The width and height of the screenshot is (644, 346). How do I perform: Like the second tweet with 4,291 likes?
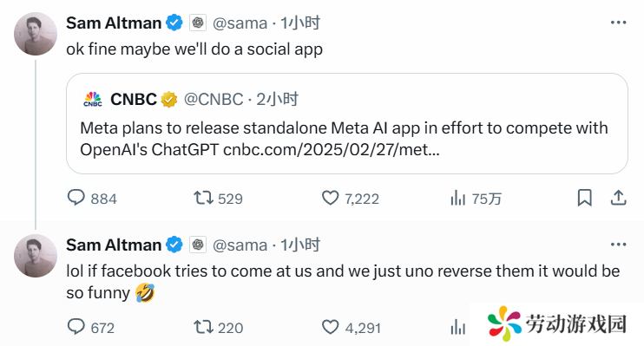330,327
